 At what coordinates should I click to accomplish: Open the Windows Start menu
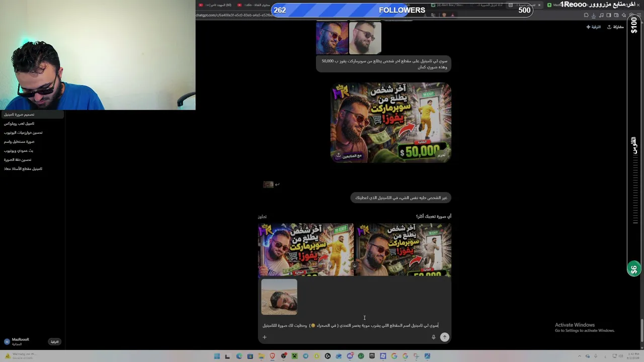point(217,356)
